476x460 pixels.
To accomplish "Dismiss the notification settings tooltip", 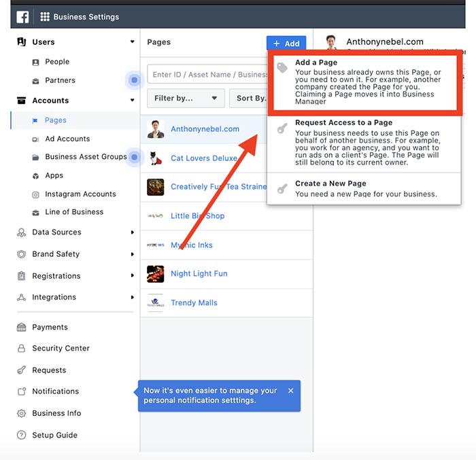I will point(290,391).
